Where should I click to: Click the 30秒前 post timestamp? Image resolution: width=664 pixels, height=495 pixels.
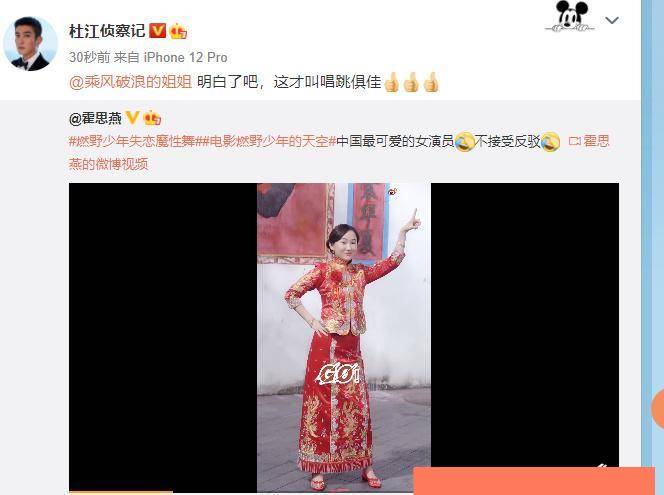pyautogui.click(x=89, y=57)
